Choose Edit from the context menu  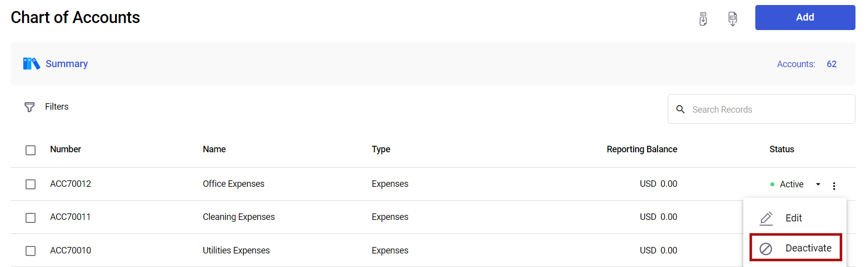[x=794, y=218]
